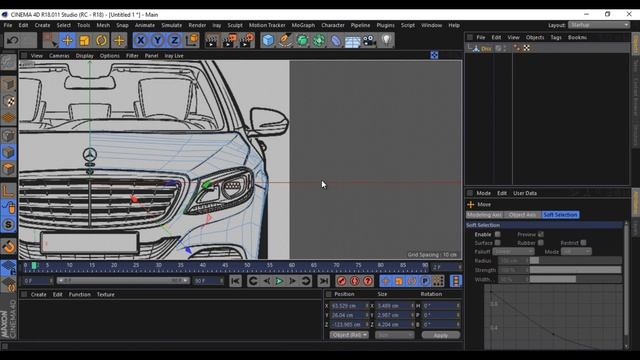The width and height of the screenshot is (640, 360).
Task: Open the Simulate menu
Action: pyautogui.click(x=171, y=25)
